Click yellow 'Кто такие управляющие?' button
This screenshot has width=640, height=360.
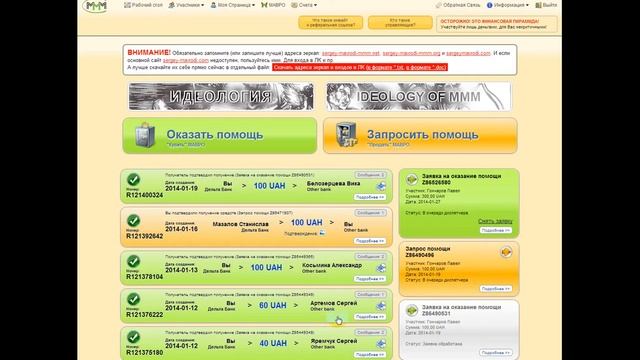pyautogui.click(x=400, y=22)
